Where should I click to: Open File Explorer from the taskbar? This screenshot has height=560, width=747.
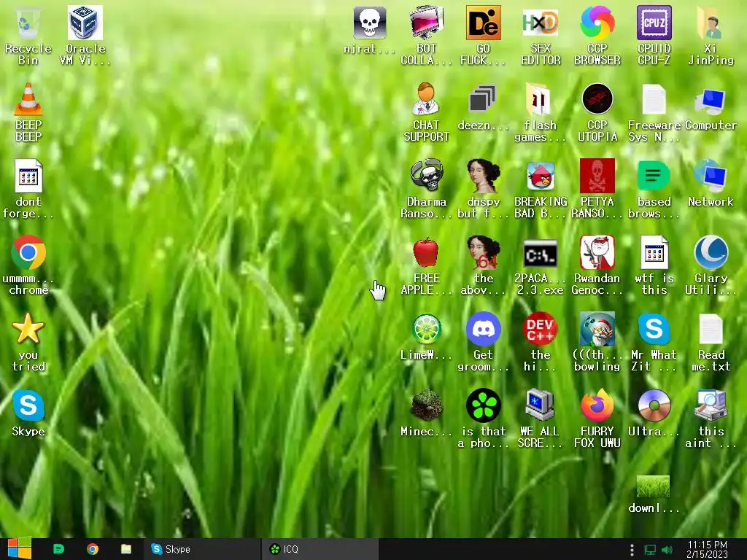(126, 549)
